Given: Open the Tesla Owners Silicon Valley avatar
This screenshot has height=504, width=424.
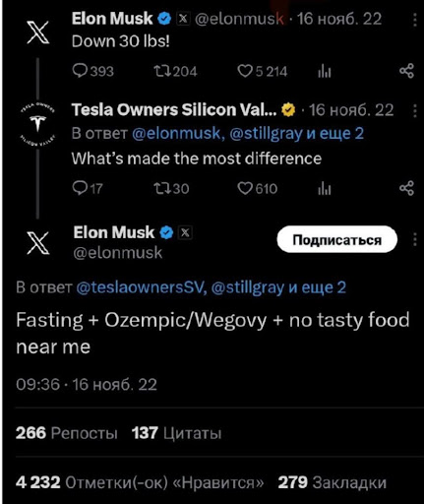Looking at the screenshot, I should (x=37, y=123).
